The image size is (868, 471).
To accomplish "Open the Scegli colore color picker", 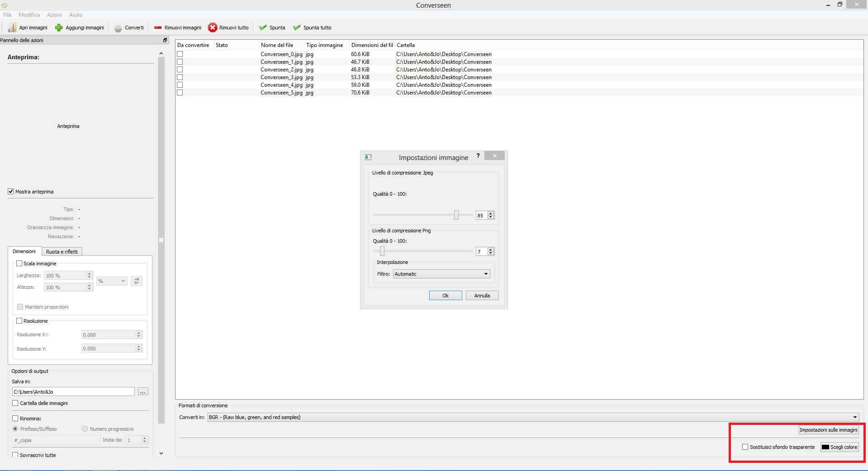I will [840, 447].
